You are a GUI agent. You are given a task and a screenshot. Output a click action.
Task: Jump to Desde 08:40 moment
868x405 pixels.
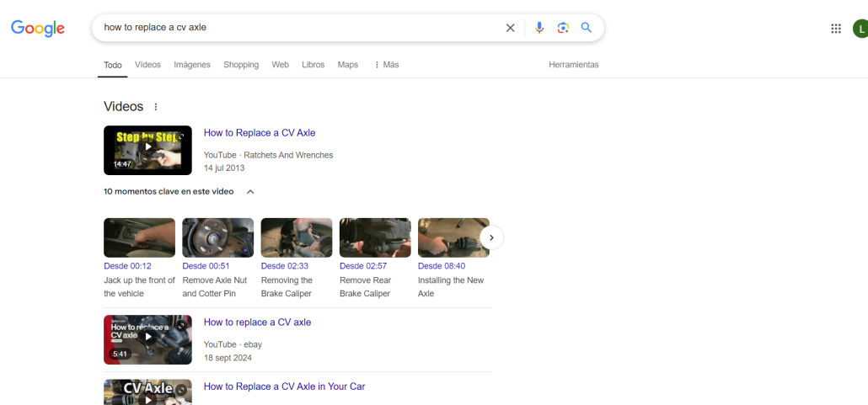point(442,266)
